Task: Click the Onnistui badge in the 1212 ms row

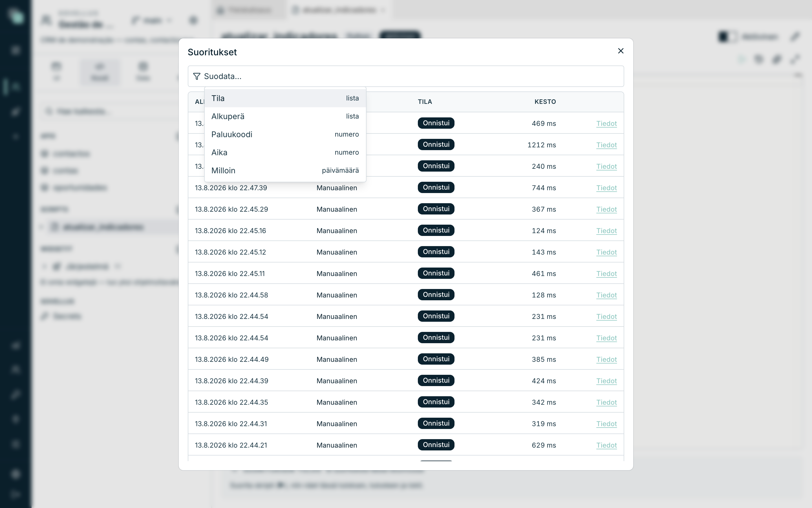Action: 436,144
